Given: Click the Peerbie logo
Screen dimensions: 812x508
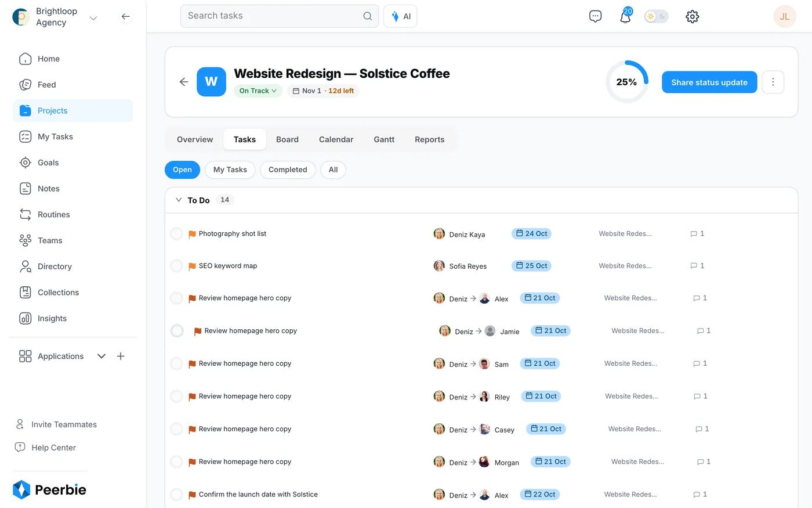Looking at the screenshot, I should tap(49, 489).
